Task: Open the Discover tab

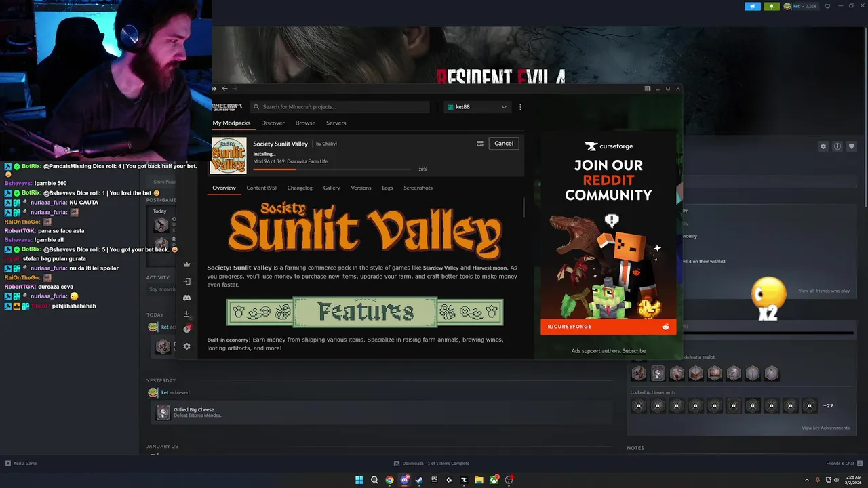Action: 273,123
